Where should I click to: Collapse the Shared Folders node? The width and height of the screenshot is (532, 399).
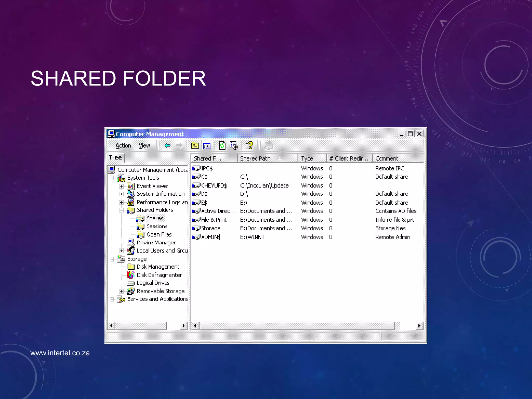(121, 210)
